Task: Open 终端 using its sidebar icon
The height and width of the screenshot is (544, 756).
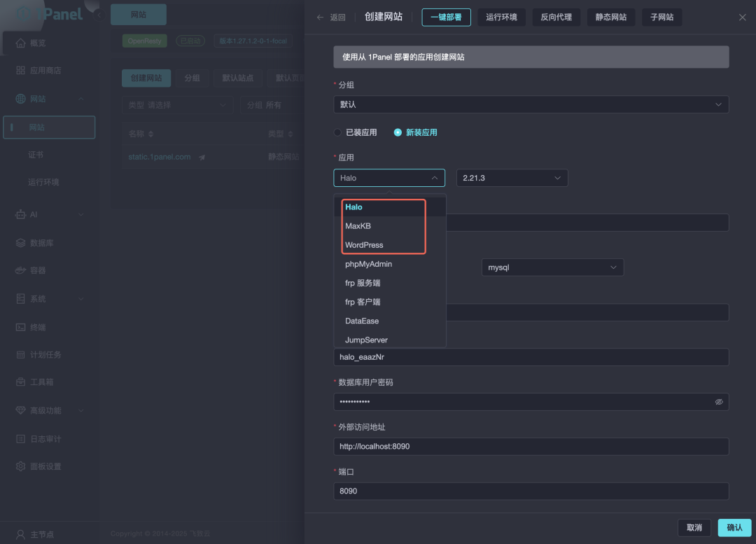Action: (20, 327)
